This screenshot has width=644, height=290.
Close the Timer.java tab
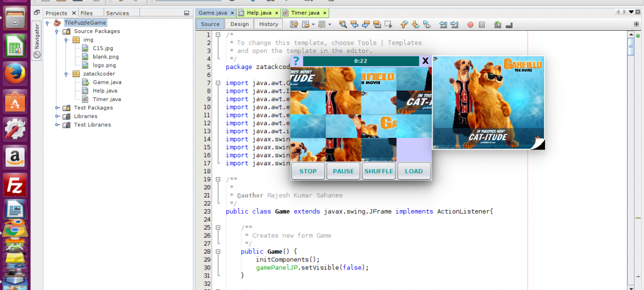tap(324, 13)
